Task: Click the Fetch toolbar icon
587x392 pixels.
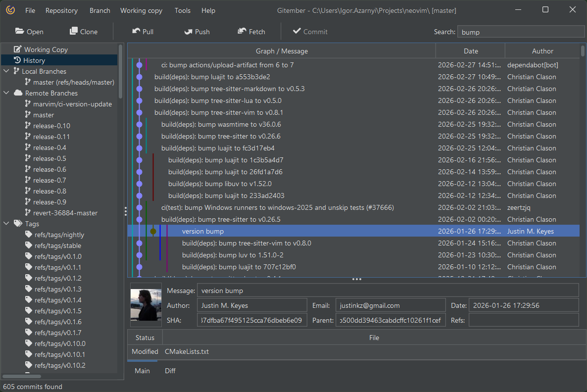Action: click(x=242, y=31)
